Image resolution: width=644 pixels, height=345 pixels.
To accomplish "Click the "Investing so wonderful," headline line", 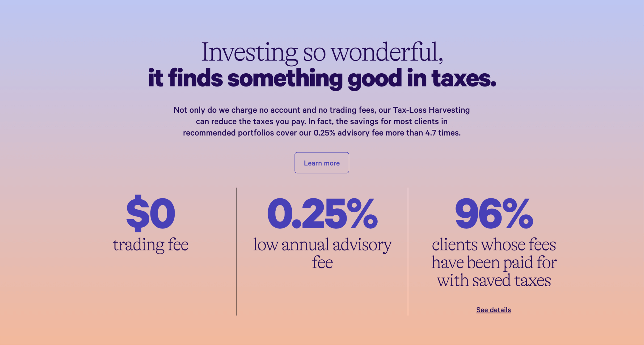I will [x=322, y=52].
